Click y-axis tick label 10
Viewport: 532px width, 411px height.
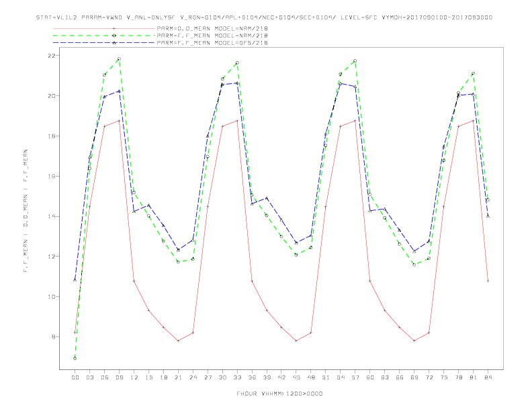[52, 297]
